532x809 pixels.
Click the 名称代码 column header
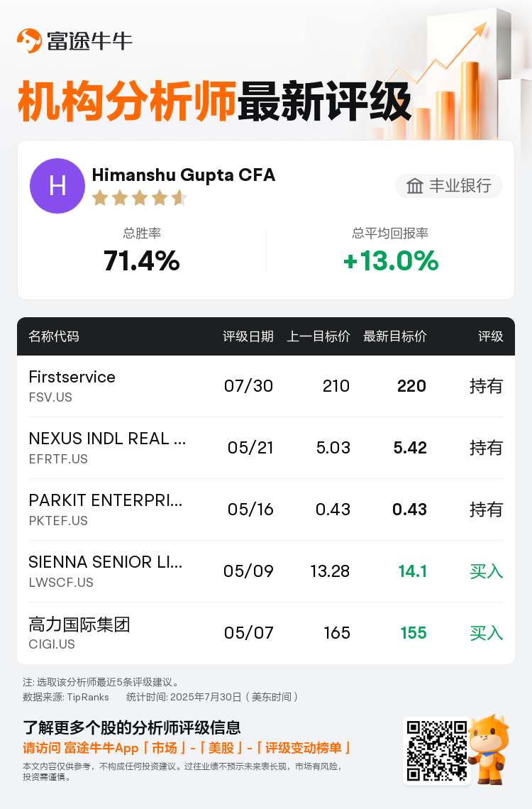[54, 336]
